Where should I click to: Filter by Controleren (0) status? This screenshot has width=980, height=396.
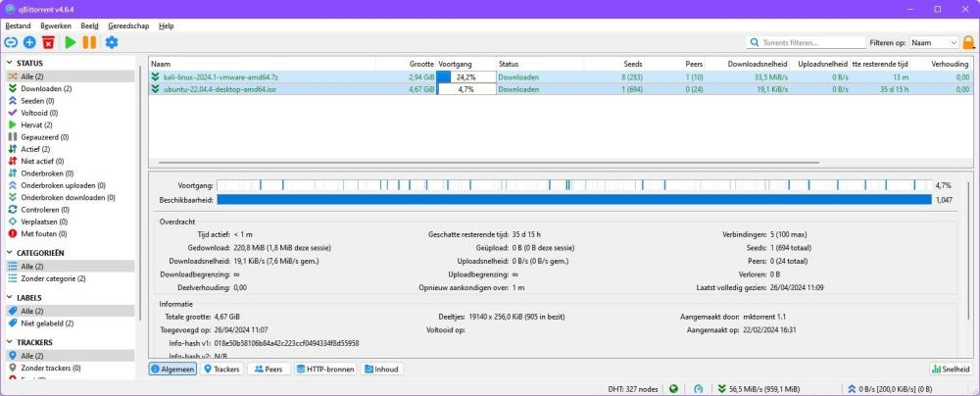point(70,210)
